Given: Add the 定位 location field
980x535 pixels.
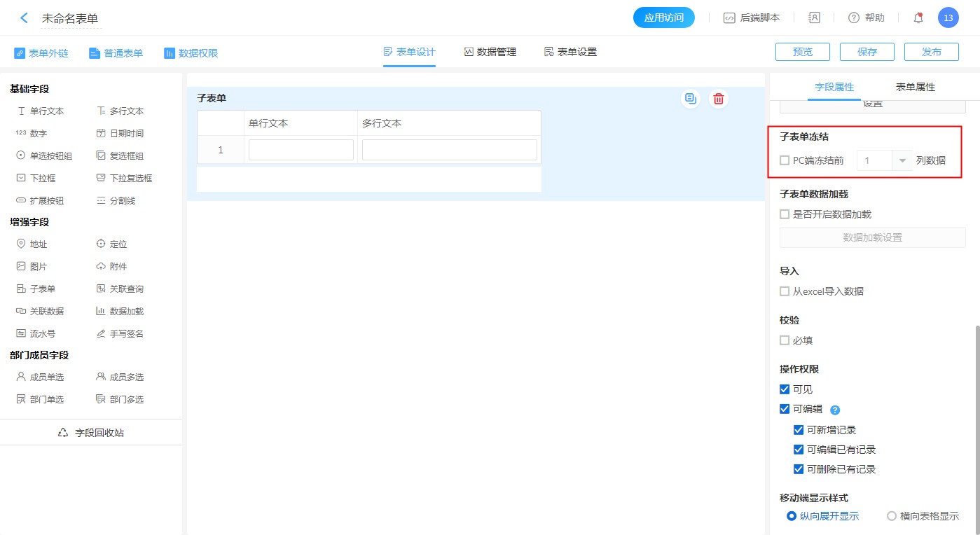Looking at the screenshot, I should coord(111,244).
